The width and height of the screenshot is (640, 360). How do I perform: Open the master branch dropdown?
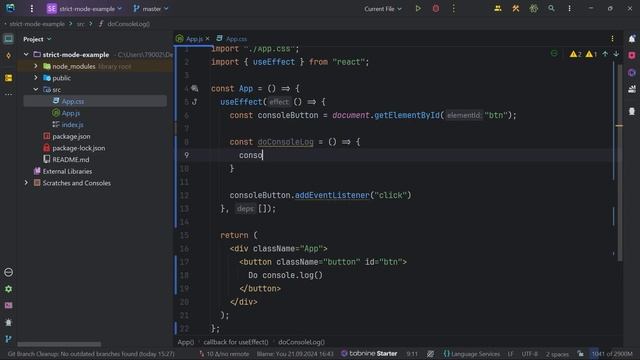click(x=151, y=9)
